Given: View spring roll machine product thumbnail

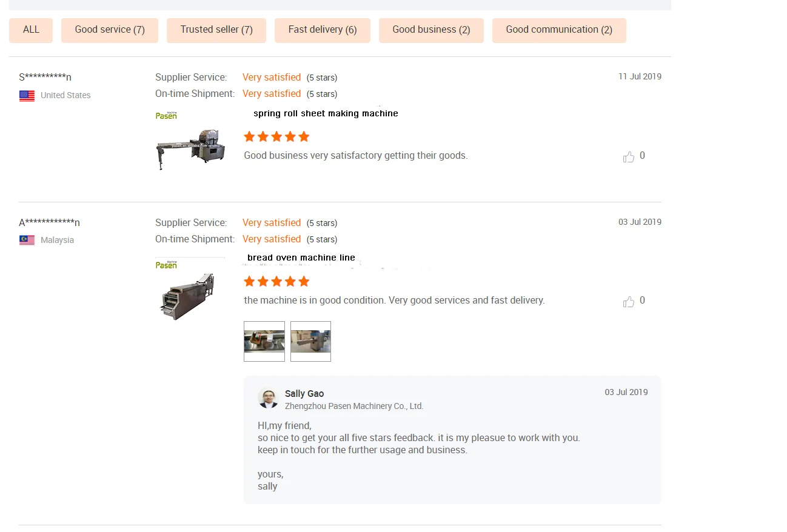Looking at the screenshot, I should click(190, 141).
